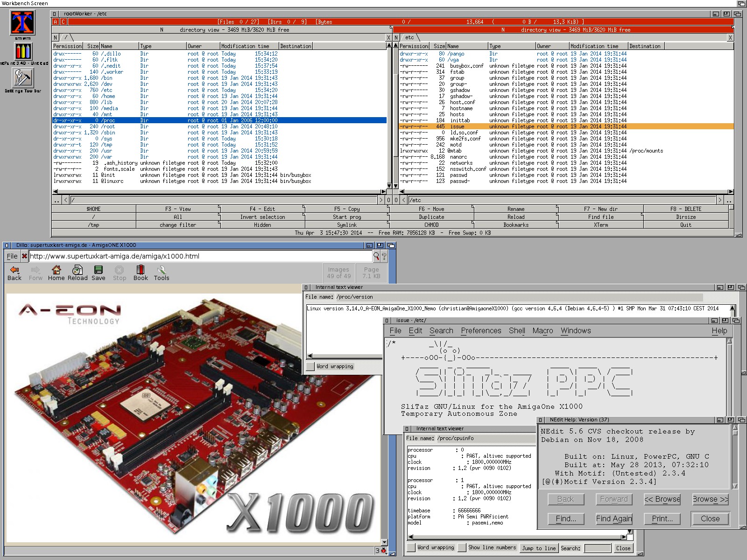This screenshot has width=747, height=560.
Task: Click the Size column header in right pane
Action: tap(438, 46)
